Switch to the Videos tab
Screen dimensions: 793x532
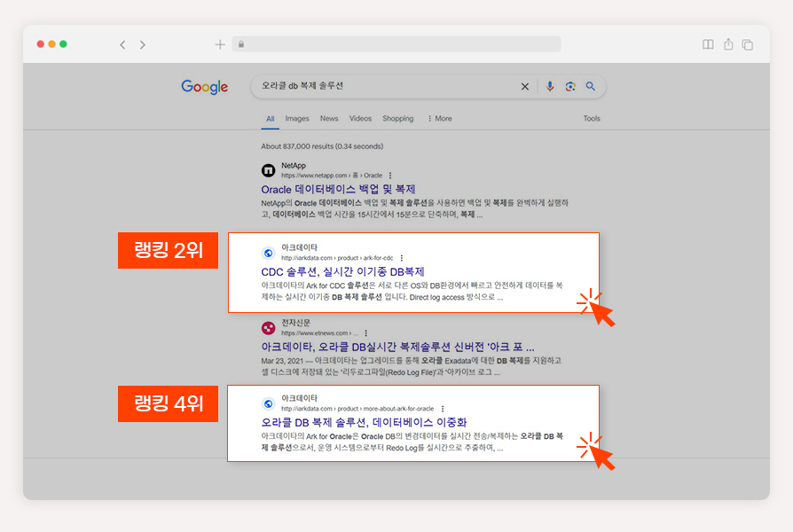click(x=360, y=118)
